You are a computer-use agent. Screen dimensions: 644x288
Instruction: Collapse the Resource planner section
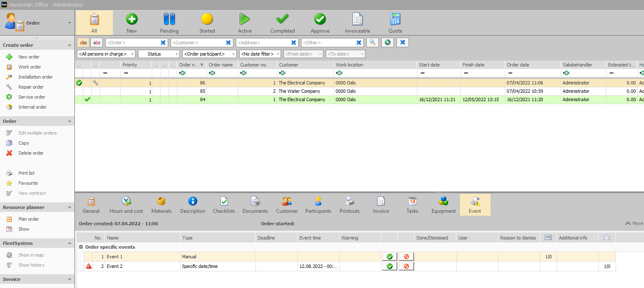click(69, 207)
